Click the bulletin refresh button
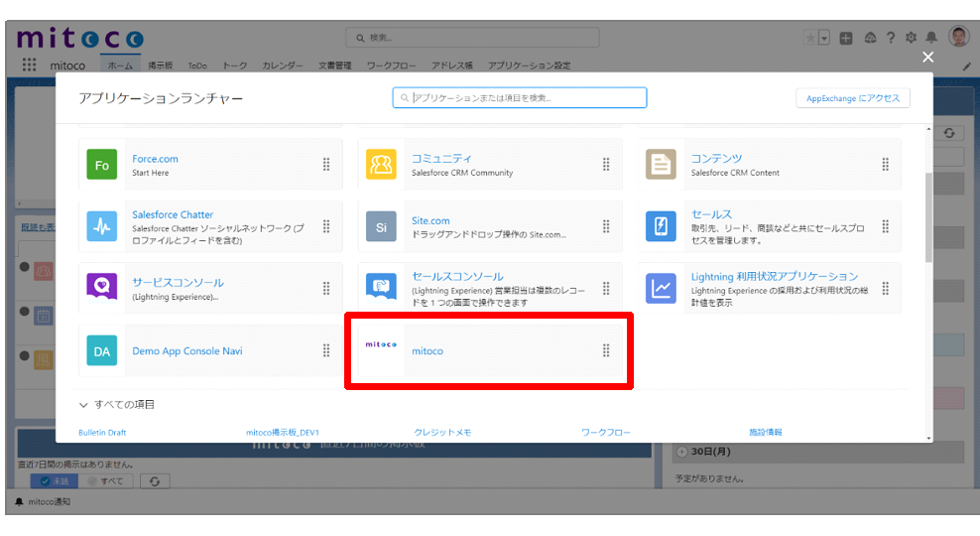The width and height of the screenshot is (980, 536). (155, 481)
